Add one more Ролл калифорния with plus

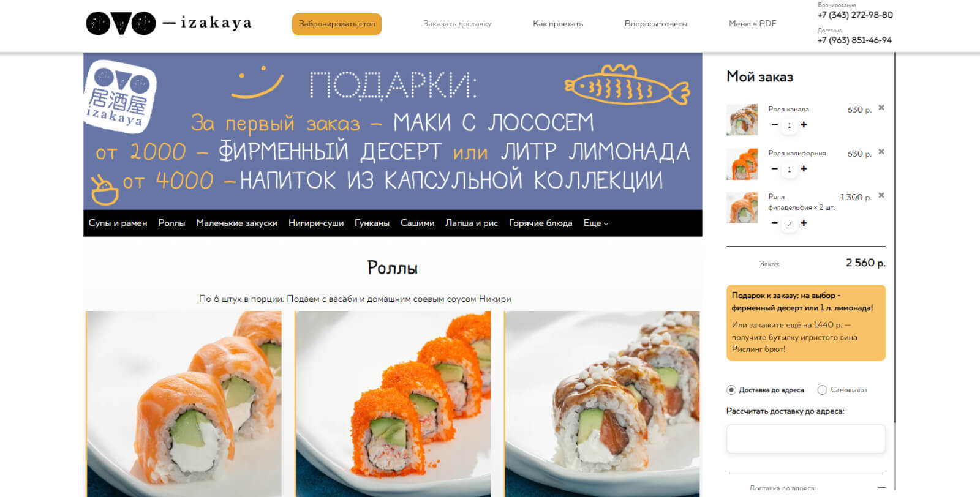click(x=804, y=169)
